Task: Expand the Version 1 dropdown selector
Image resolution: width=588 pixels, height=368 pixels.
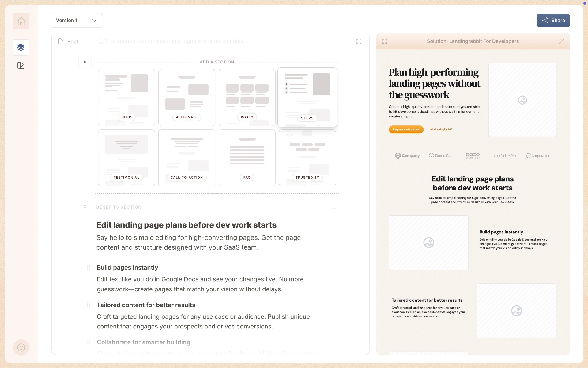Action: [76, 20]
